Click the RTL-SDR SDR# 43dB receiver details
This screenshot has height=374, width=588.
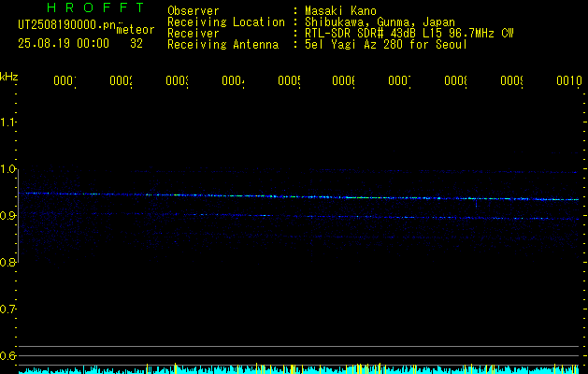[409, 34]
